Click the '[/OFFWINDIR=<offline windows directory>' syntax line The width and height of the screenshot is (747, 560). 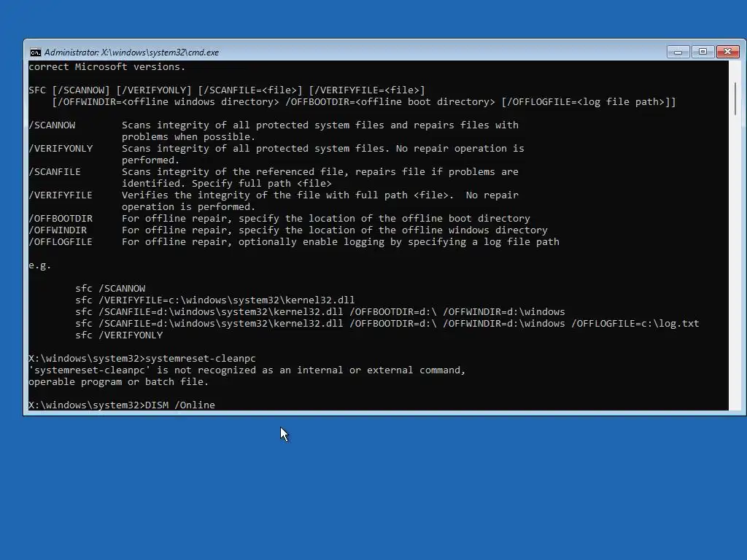click(364, 102)
